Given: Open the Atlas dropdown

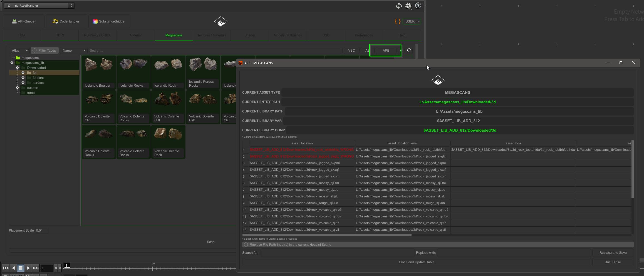Looking at the screenshot, I should pos(19,51).
